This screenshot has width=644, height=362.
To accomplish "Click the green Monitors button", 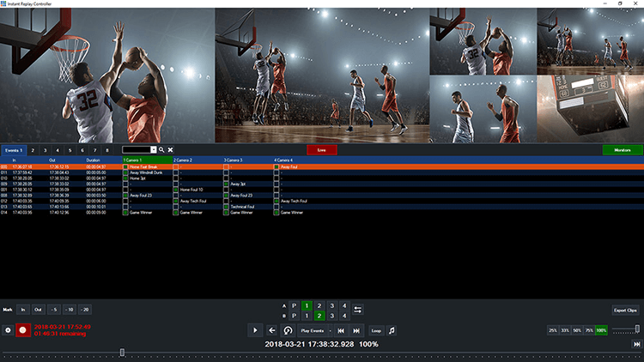I will [623, 150].
